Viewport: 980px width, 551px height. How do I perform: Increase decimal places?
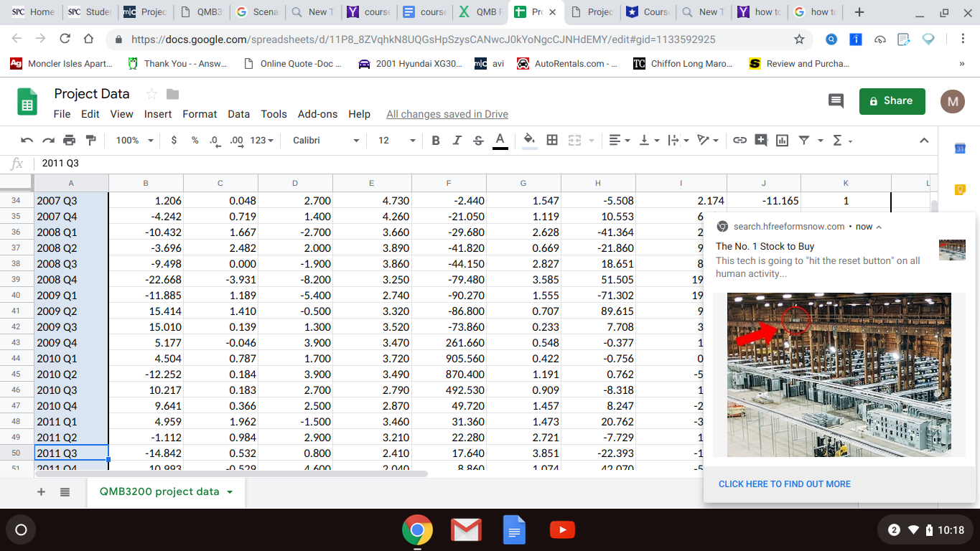[235, 141]
